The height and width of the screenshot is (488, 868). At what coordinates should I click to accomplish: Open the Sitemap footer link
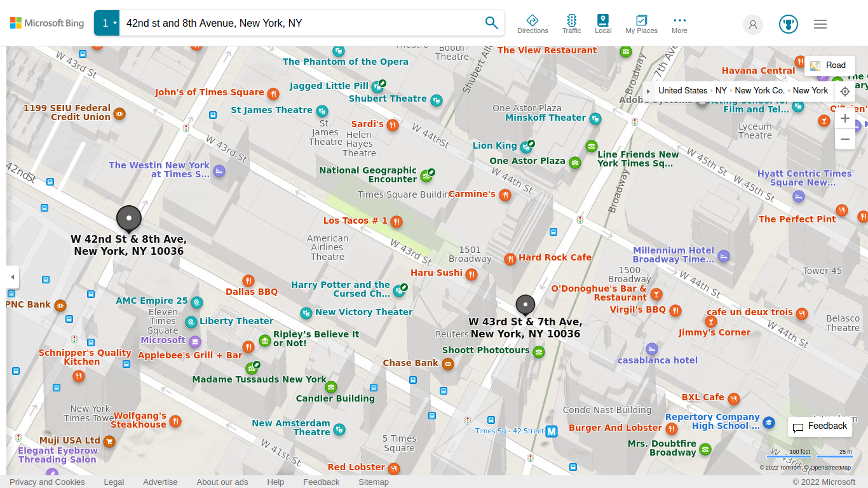[x=374, y=482]
